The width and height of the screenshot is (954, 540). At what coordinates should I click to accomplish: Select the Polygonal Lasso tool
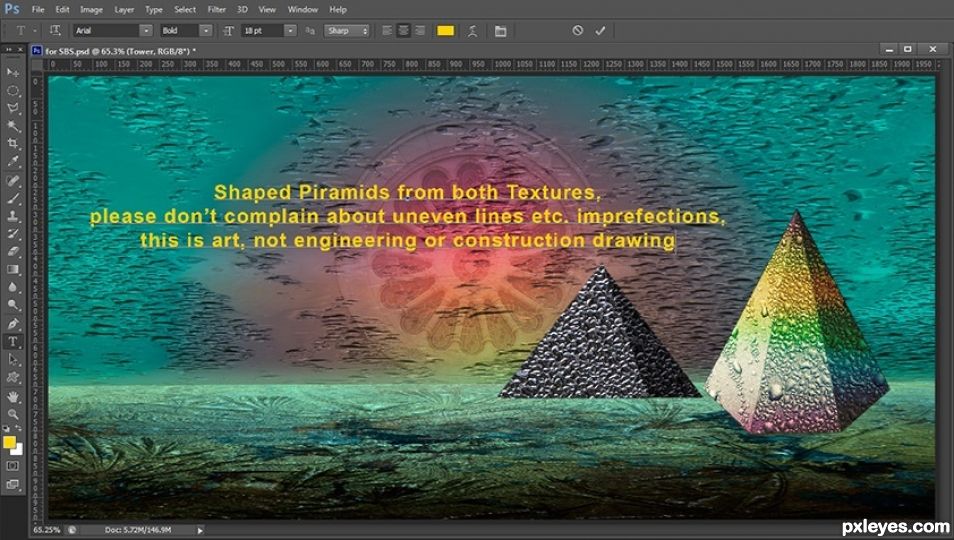13,108
